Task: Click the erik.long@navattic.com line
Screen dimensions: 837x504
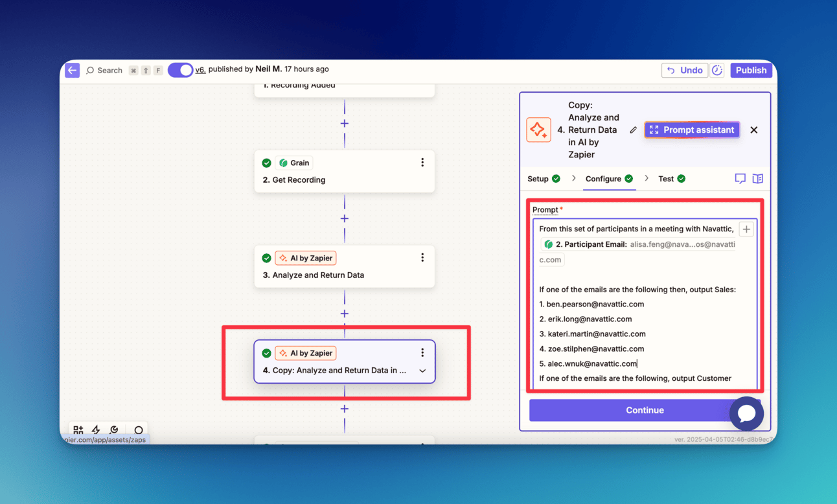Action: pos(585,319)
